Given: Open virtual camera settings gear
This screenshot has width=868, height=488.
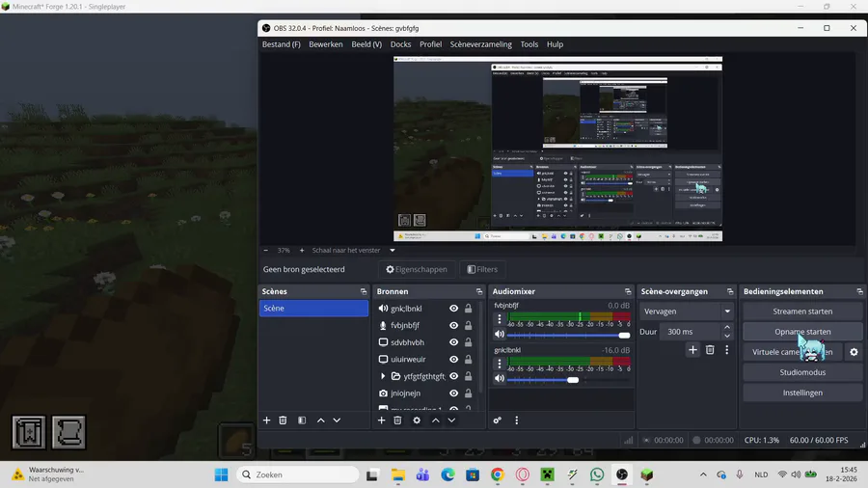Looking at the screenshot, I should (854, 352).
